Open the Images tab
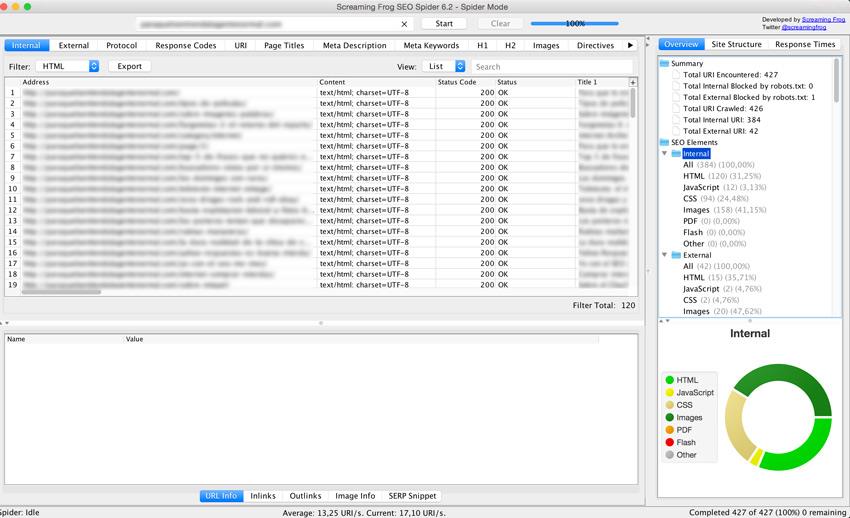 point(546,46)
